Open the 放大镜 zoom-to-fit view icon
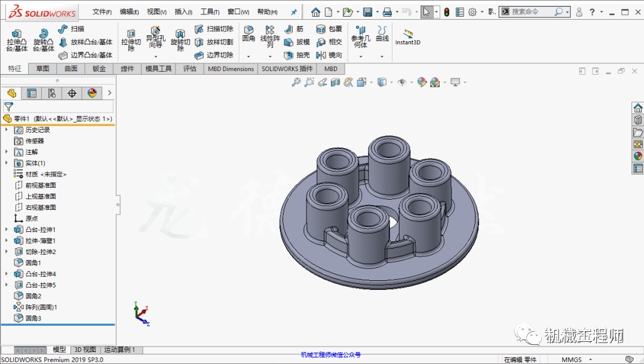The height and width of the screenshot is (364, 644). pyautogui.click(x=296, y=82)
